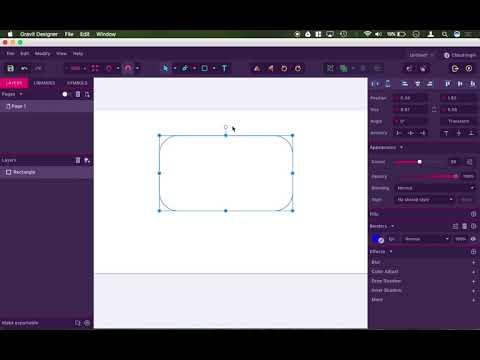Select the Rectangle layer
Image resolution: width=480 pixels, height=360 pixels.
pos(47,172)
